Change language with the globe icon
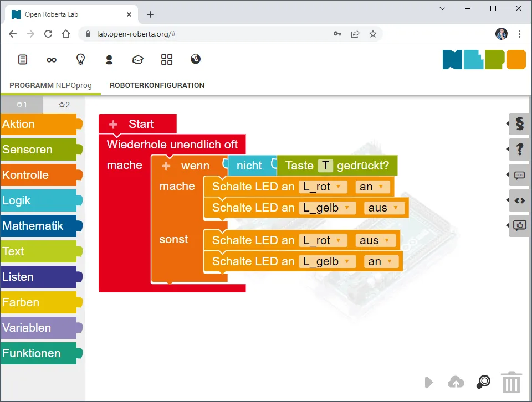 (195, 59)
